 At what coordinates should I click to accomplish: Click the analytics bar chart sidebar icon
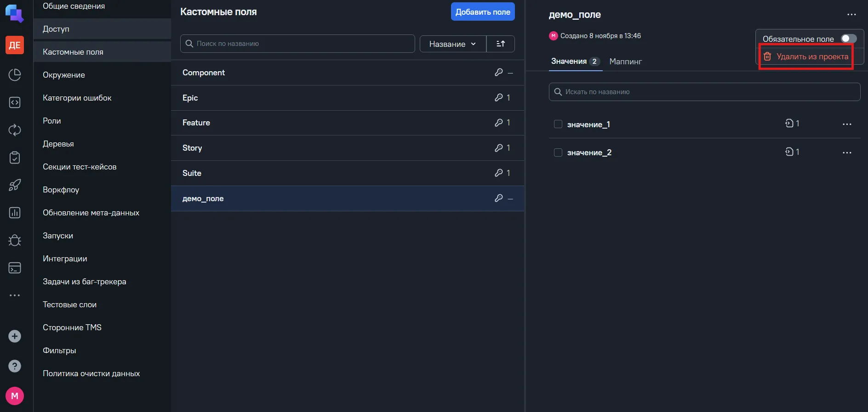click(15, 213)
